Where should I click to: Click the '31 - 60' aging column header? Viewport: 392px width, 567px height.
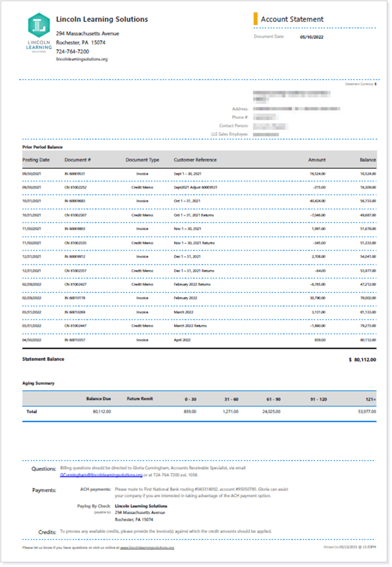coord(231,399)
